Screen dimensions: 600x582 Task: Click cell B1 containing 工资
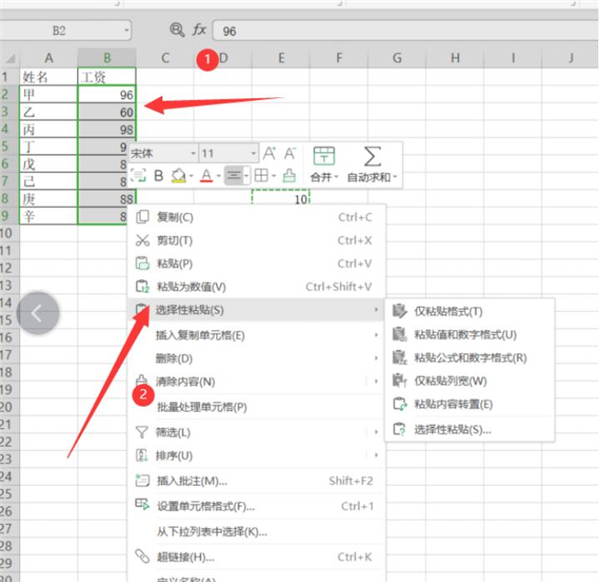(107, 77)
